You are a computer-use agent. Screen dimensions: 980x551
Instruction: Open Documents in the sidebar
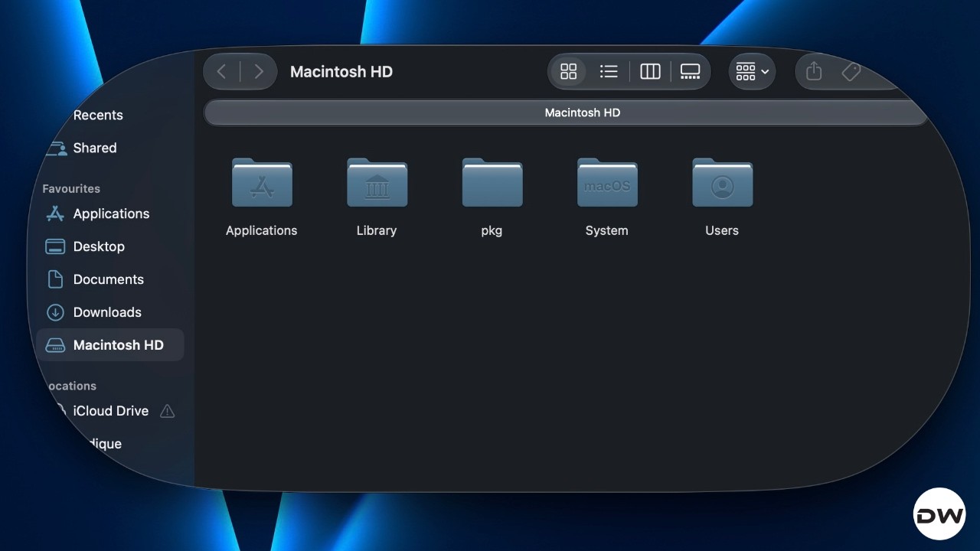point(109,280)
